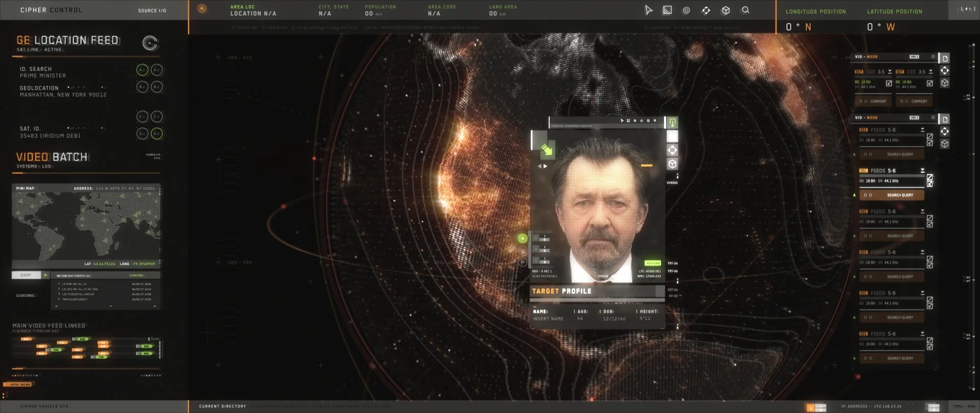Image resolution: width=980 pixels, height=413 pixels.
Task: Toggle the A.2 circle indicator
Action: click(x=157, y=70)
